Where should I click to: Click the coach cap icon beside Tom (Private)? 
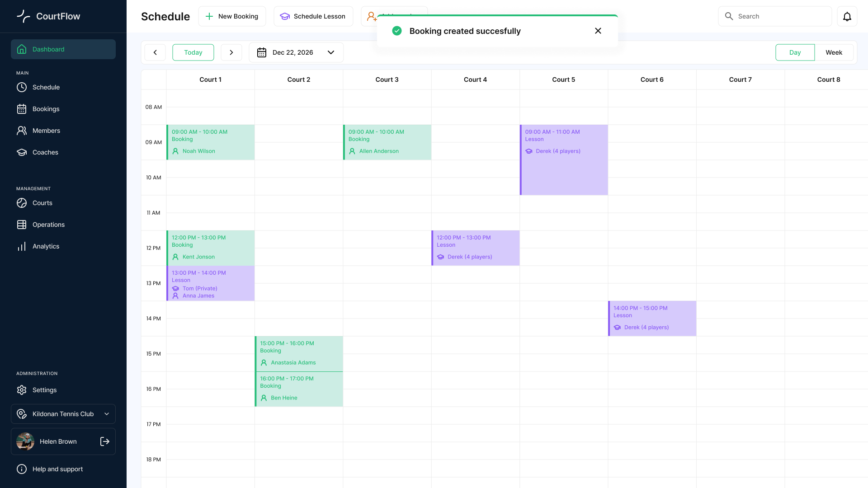tap(175, 289)
